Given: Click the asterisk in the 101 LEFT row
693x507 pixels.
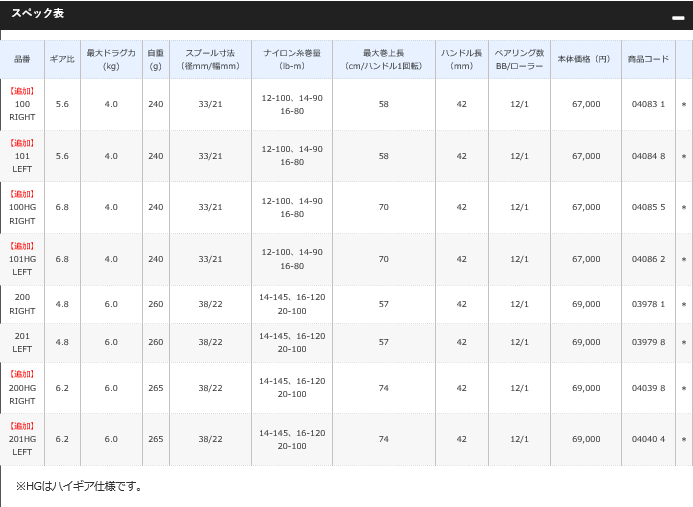Looking at the screenshot, I should 684,157.
